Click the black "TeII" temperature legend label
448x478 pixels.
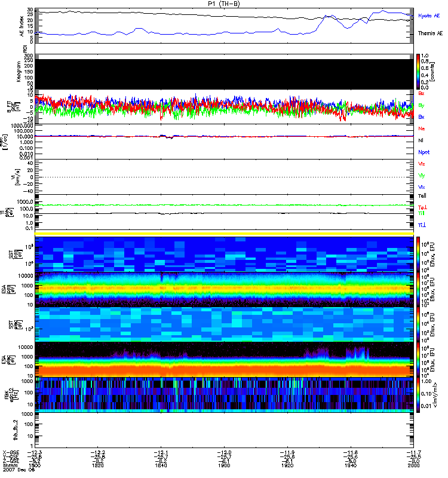coord(422,196)
